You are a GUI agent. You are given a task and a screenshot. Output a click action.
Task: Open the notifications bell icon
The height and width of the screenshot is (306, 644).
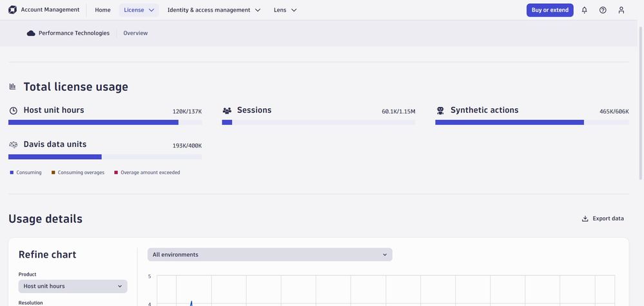pos(584,10)
